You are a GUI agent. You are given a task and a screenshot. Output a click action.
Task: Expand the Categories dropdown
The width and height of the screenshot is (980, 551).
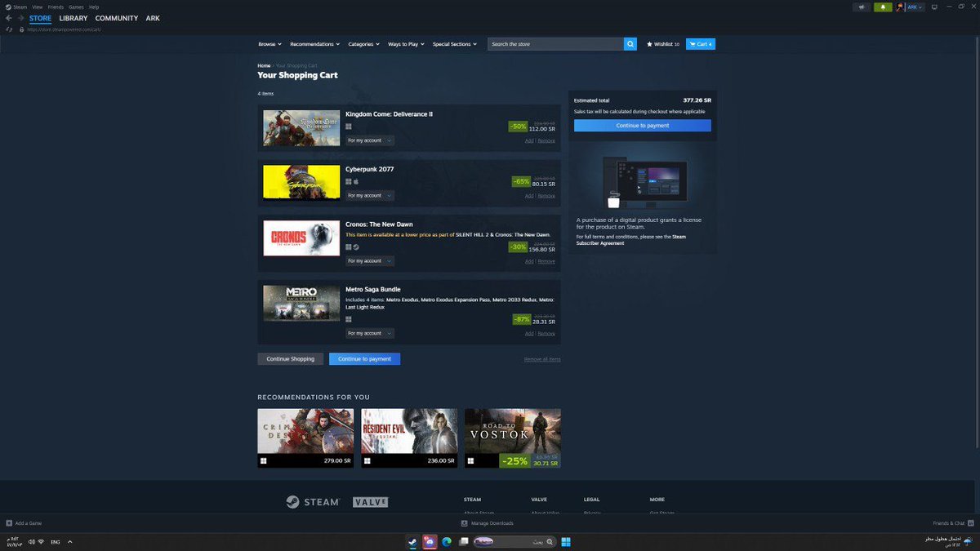[x=363, y=44]
